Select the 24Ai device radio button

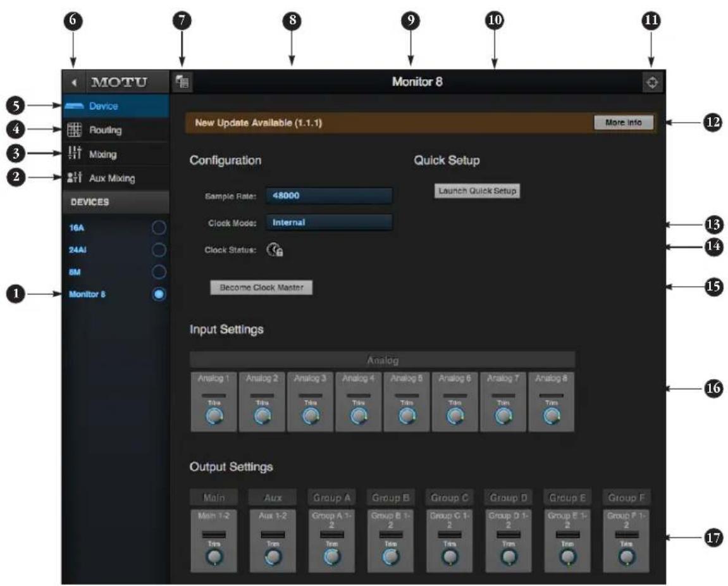click(159, 250)
